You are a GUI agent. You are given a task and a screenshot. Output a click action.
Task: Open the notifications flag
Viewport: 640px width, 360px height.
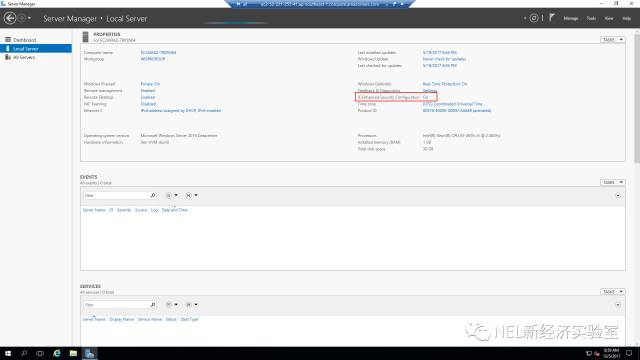click(551, 18)
